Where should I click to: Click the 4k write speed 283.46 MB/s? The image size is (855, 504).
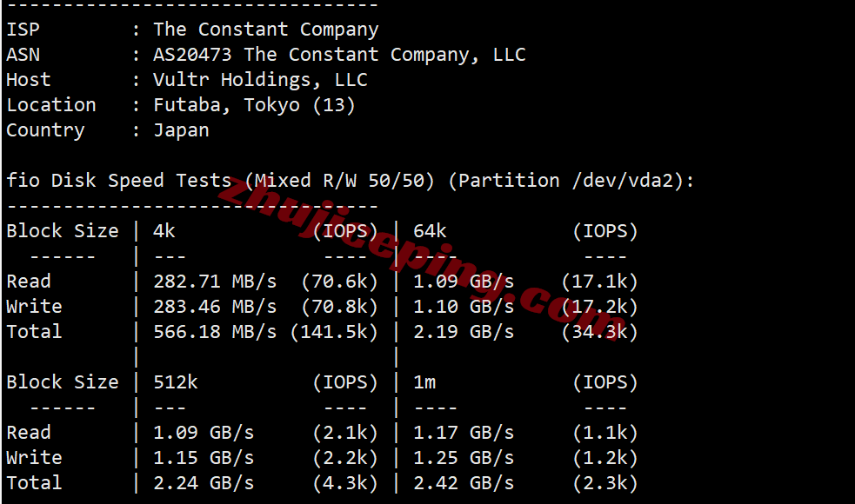pos(215,307)
